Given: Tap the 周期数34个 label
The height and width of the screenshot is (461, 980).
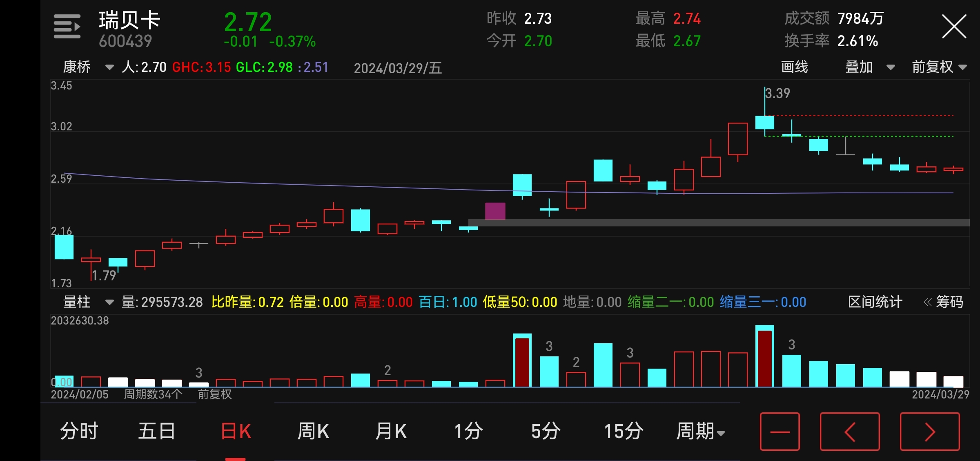Looking at the screenshot, I should [x=153, y=394].
